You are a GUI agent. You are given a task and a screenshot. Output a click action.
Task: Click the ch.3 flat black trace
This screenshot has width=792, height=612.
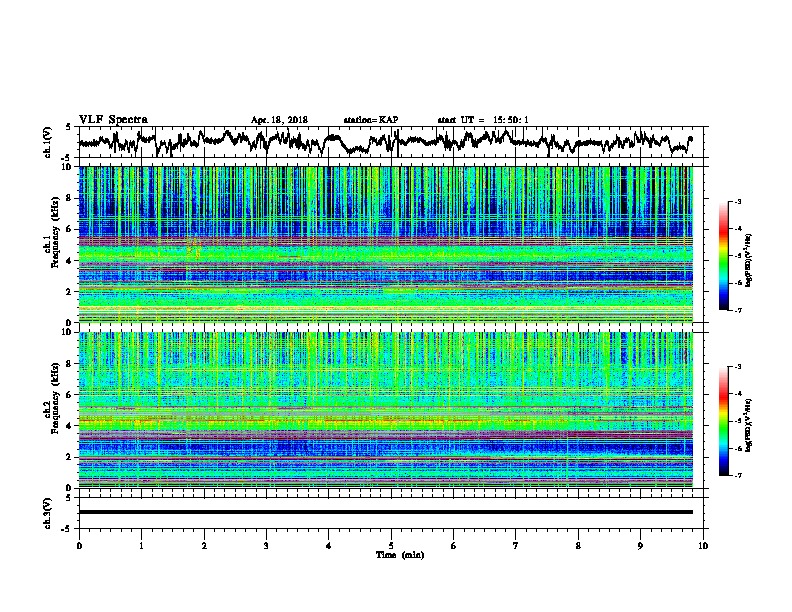(386, 512)
